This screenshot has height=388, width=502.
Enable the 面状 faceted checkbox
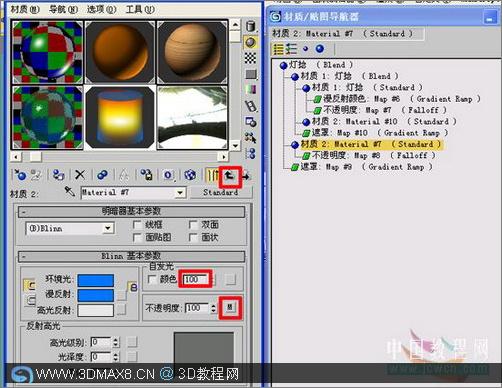point(193,237)
